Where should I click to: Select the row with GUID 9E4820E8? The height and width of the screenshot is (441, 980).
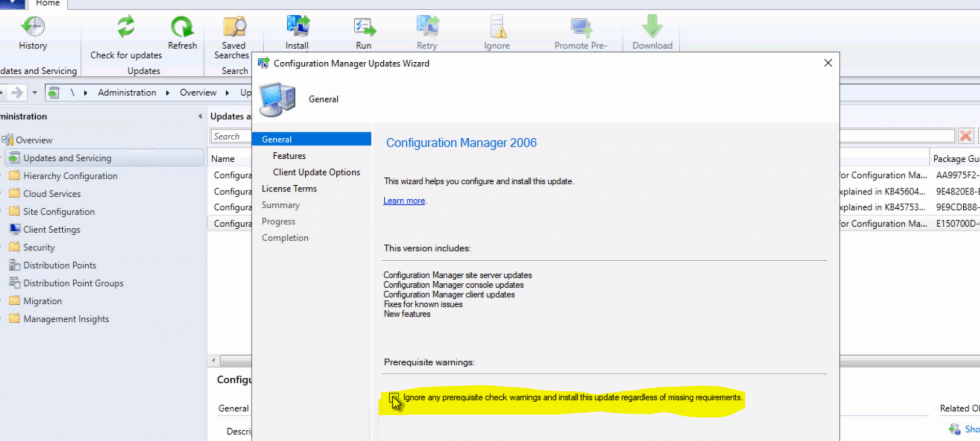click(957, 192)
